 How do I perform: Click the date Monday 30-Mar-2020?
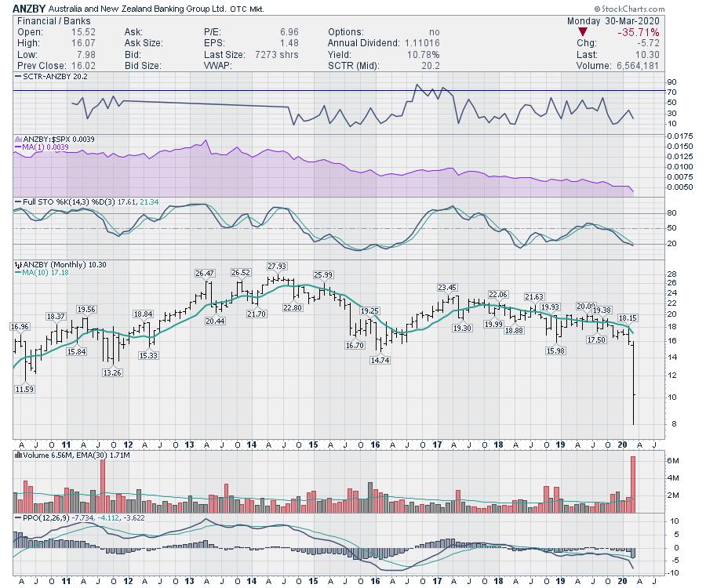pyautogui.click(x=613, y=20)
